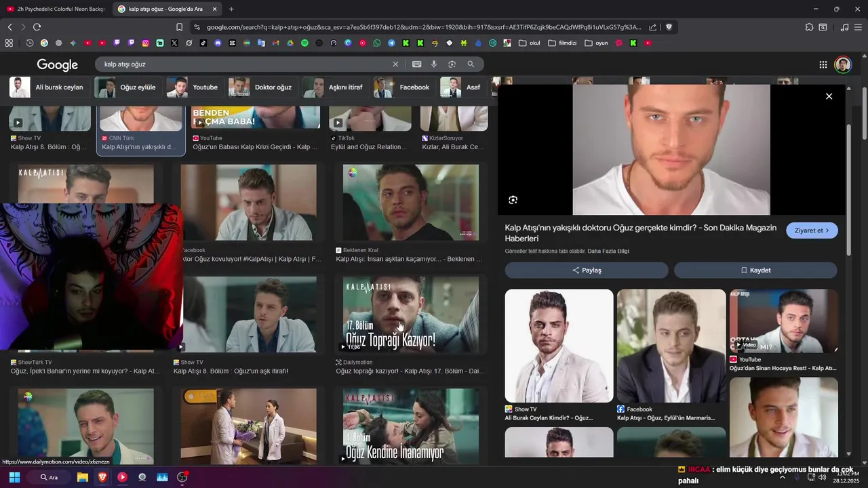Open Show TV Ali Burak Ceylan Kimdir image
The height and width of the screenshot is (488, 868).
[559, 346]
